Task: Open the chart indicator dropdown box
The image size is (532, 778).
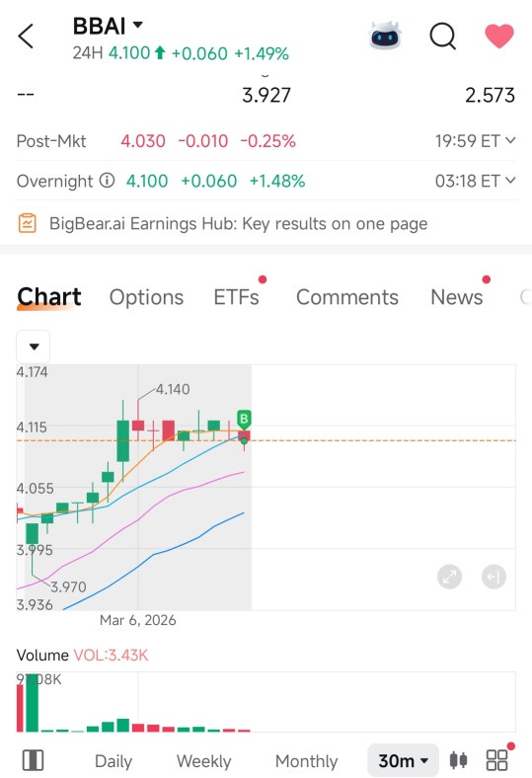Action: (x=34, y=347)
